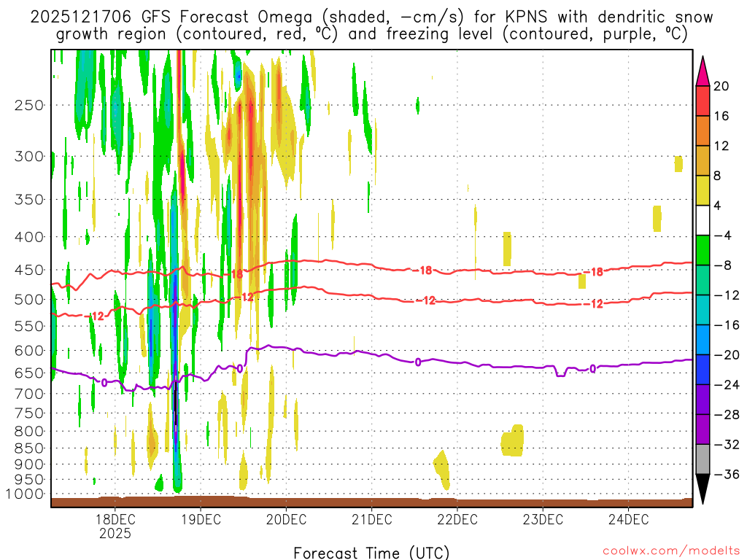Click the purple 0 freezing label near 22DEC

tap(418, 362)
